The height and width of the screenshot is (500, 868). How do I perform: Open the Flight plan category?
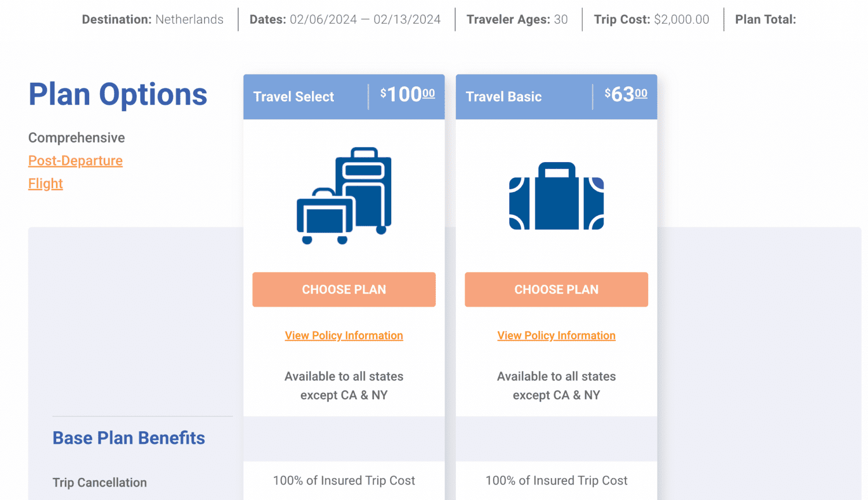(x=45, y=183)
